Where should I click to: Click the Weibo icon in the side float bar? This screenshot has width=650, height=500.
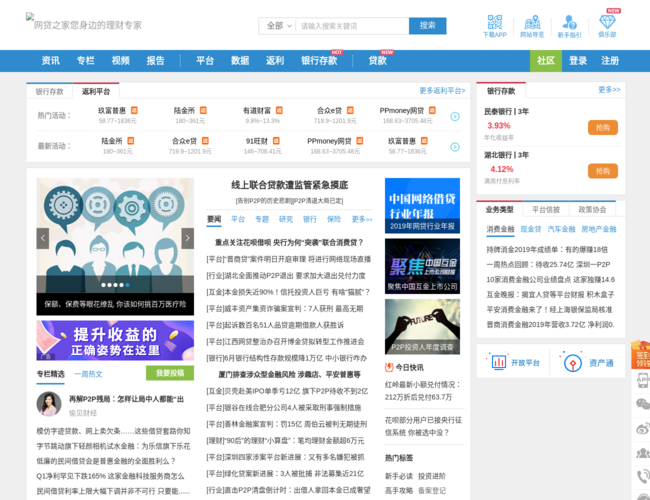tap(643, 429)
